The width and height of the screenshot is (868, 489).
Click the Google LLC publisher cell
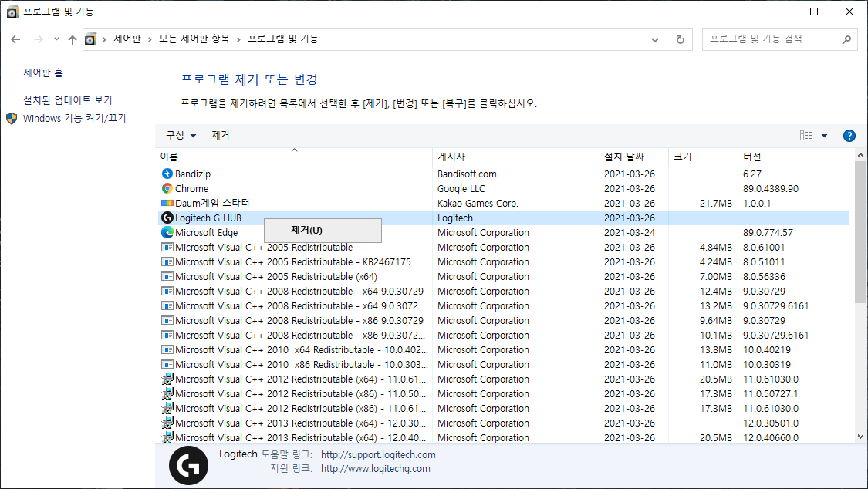[x=461, y=189]
